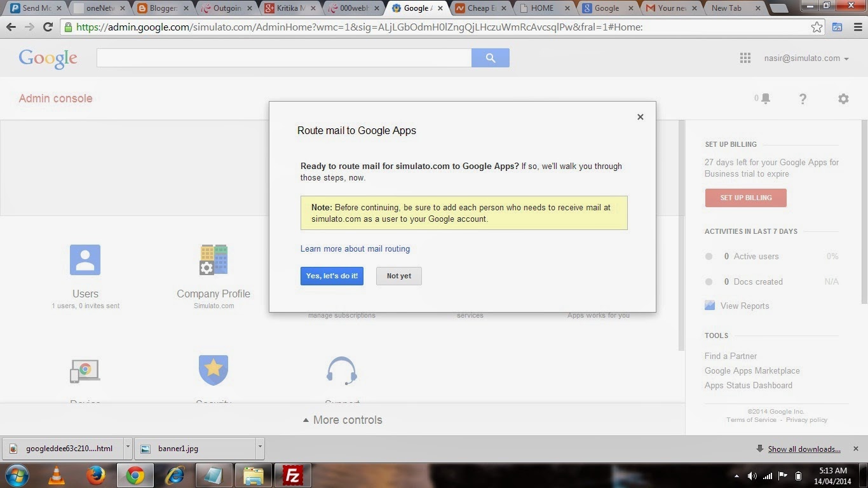
Task: Expand the nasir@simulato.com account menu
Action: (806, 58)
